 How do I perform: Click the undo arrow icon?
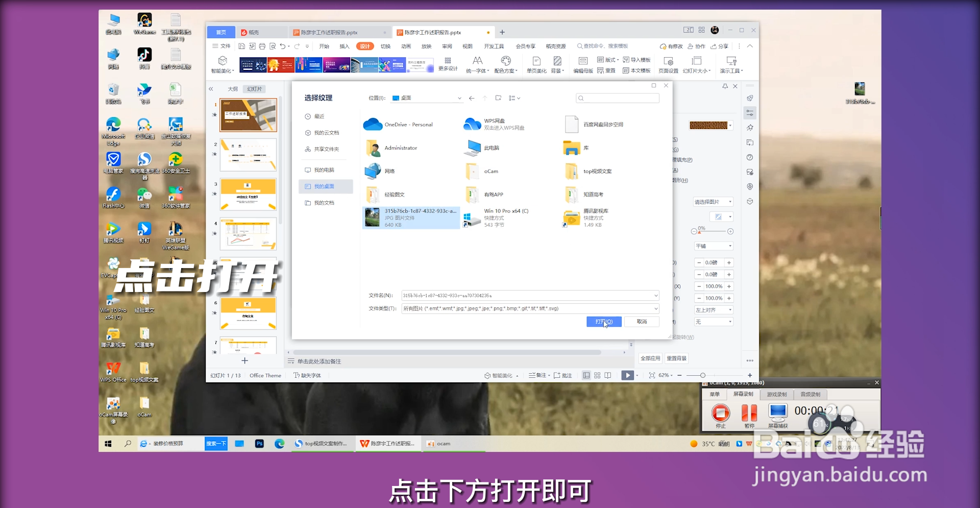click(x=283, y=46)
